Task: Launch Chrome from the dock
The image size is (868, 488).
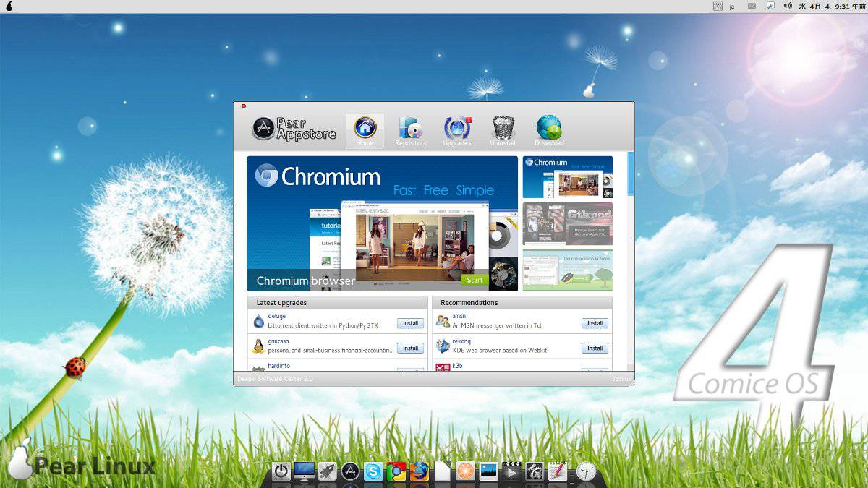Action: tap(396, 471)
